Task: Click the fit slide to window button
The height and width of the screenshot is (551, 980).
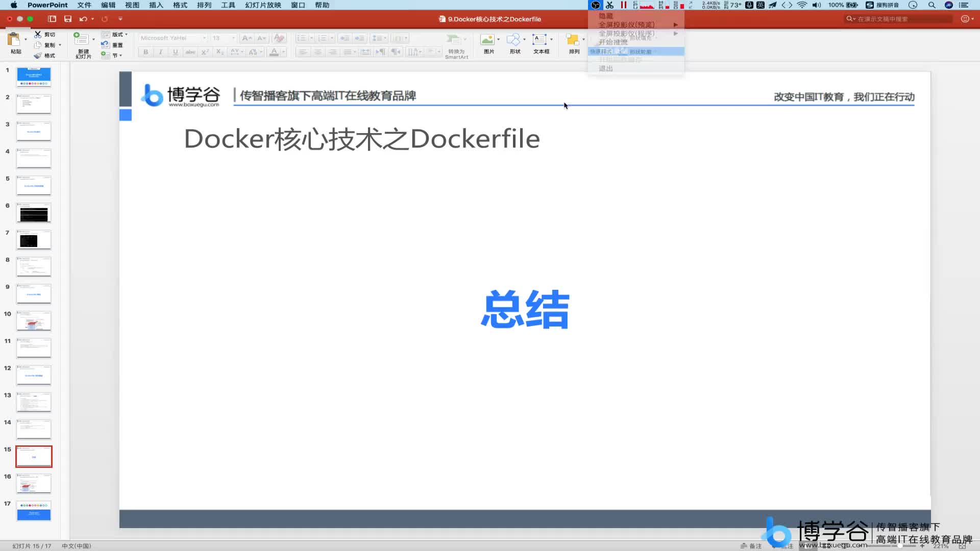Action: 962,546
